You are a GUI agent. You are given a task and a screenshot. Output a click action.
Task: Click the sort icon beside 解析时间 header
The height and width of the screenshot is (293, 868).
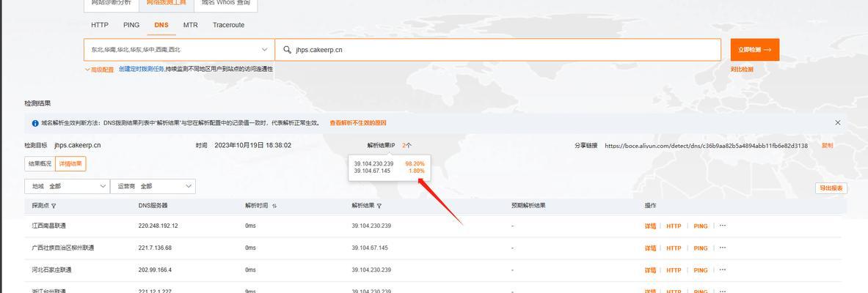click(x=274, y=206)
